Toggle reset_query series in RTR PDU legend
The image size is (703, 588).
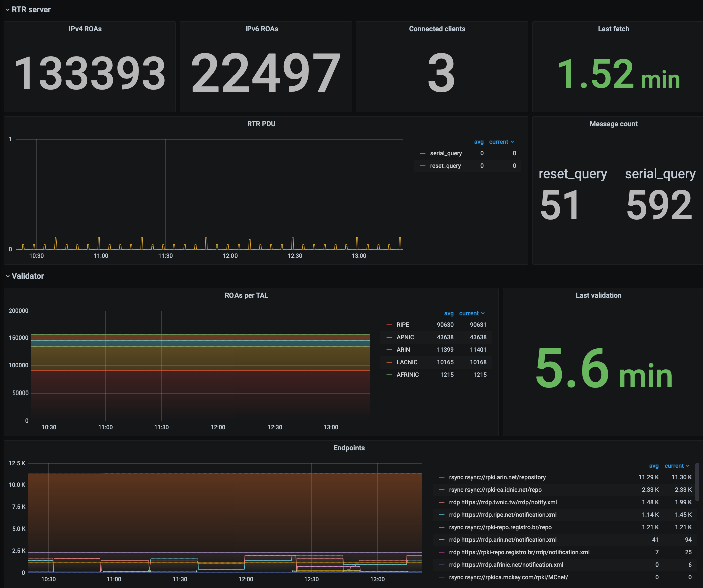(445, 166)
